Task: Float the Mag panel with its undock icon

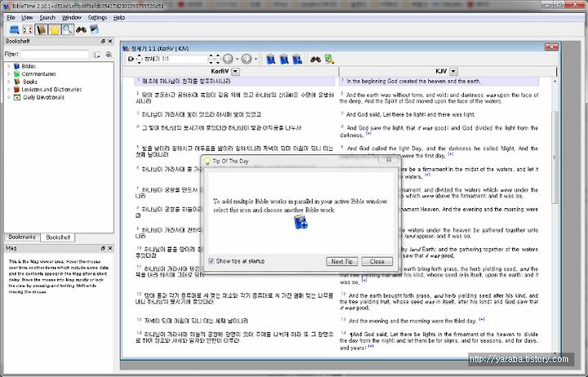Action: point(103,248)
